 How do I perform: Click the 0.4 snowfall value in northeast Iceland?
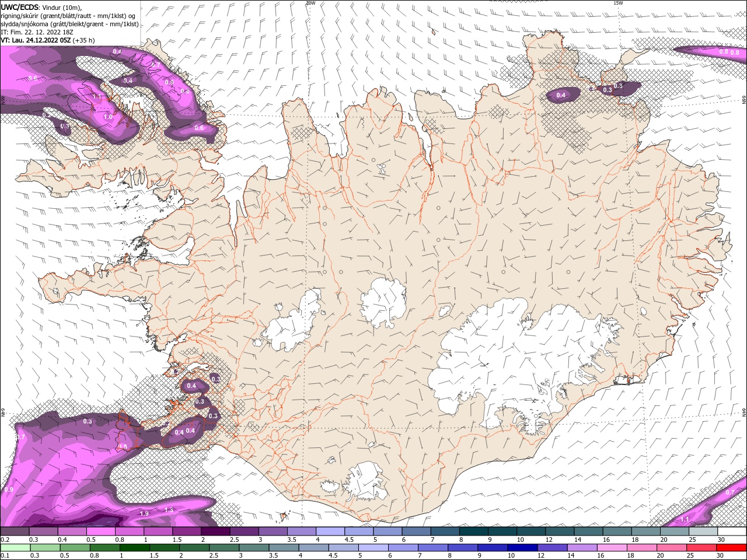[x=561, y=95]
